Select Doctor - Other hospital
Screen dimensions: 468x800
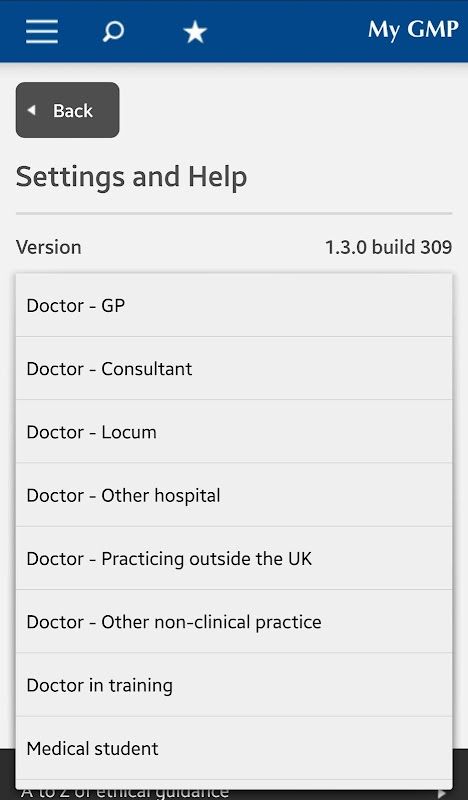pyautogui.click(x=234, y=495)
